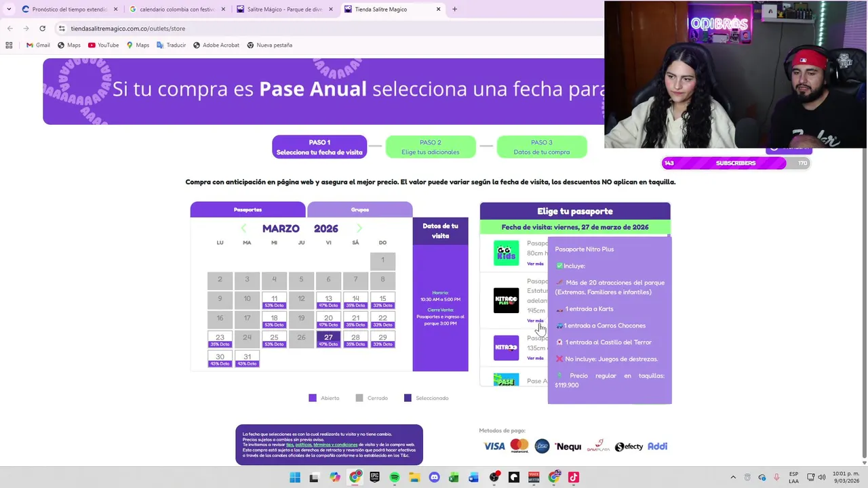Click PASO 3 Datos de tu compra step
The width and height of the screenshot is (868, 488).
coord(542,147)
